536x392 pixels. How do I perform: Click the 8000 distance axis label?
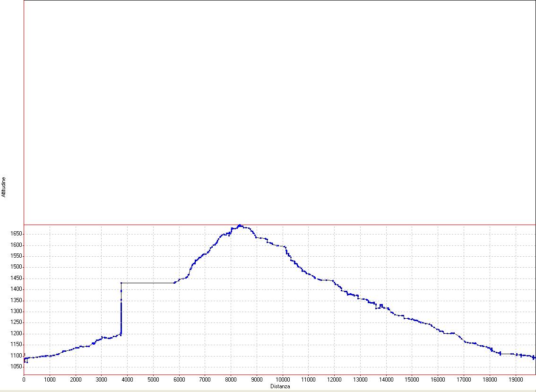[231, 379]
